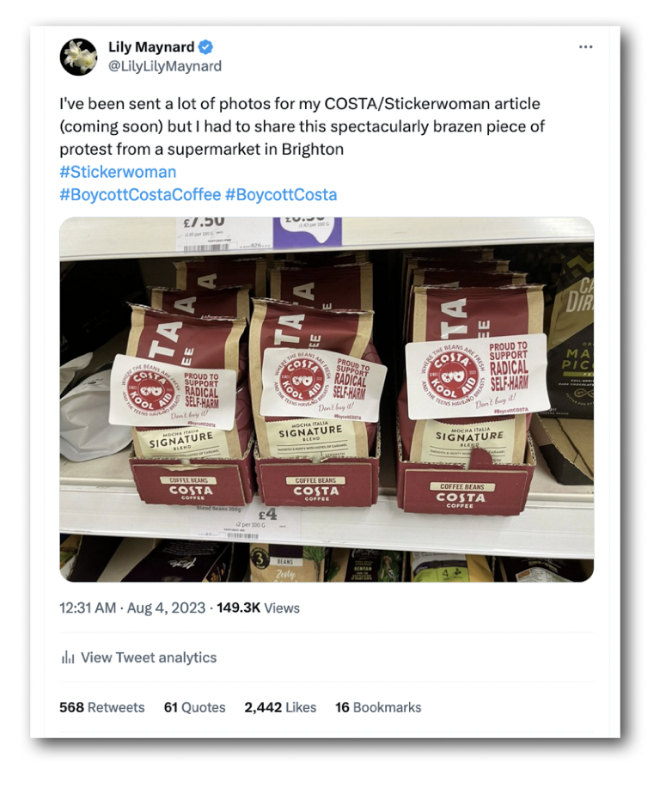The height and width of the screenshot is (794, 672).
Task: Click the 16 Bookmarks count
Action: tap(378, 707)
